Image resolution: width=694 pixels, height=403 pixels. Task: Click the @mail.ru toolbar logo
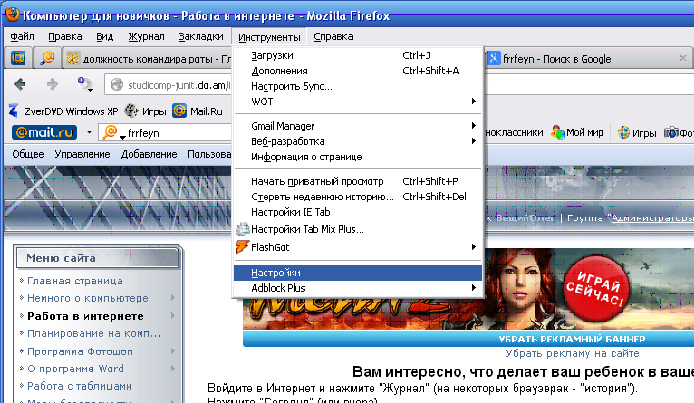pyautogui.click(x=42, y=132)
